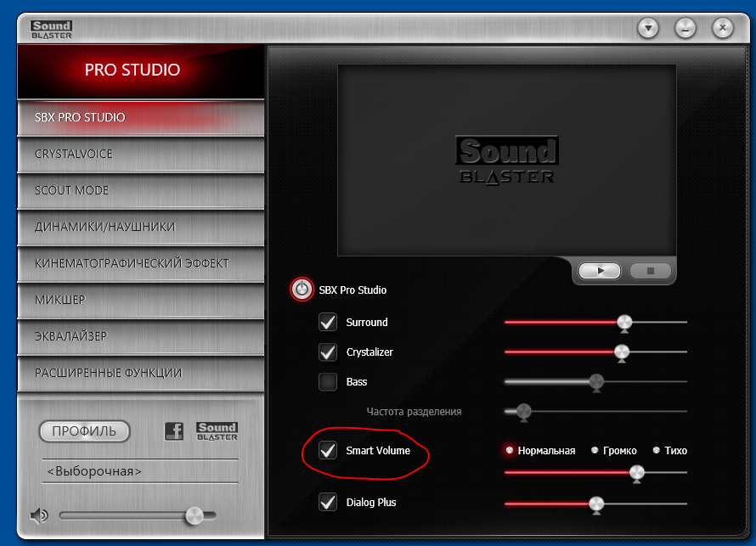Open the КИНЕМАТОГРАФИЧЕСКИЙ ЭФФЕКТ section
756x546 pixels.
click(141, 263)
